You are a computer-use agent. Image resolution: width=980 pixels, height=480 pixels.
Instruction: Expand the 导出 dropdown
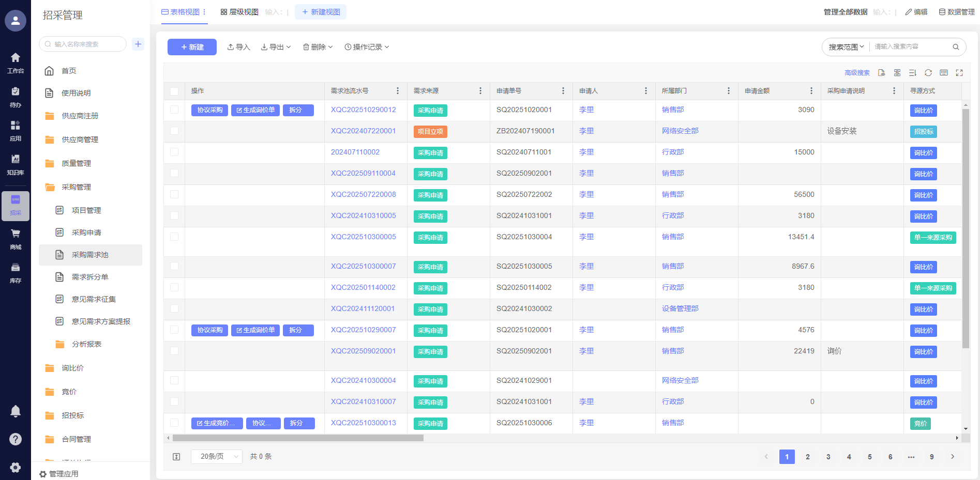coord(276,47)
